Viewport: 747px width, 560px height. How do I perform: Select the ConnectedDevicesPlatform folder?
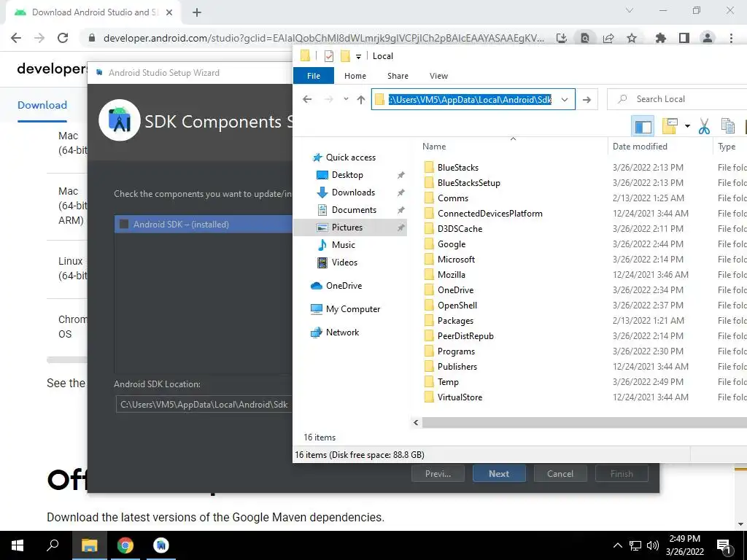(x=489, y=214)
